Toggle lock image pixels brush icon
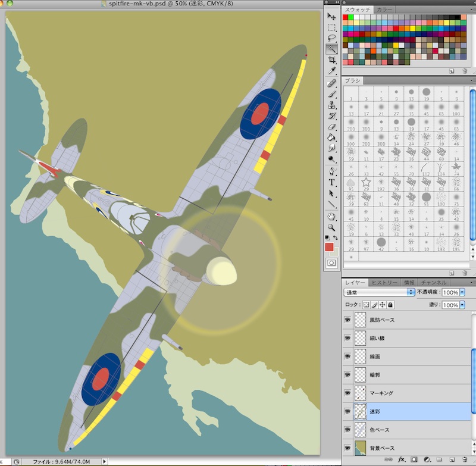The height and width of the screenshot is (466, 476). click(375, 305)
